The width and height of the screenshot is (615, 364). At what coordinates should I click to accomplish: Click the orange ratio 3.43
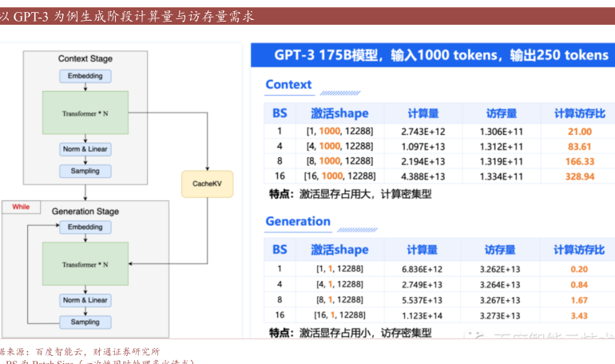pos(579,316)
